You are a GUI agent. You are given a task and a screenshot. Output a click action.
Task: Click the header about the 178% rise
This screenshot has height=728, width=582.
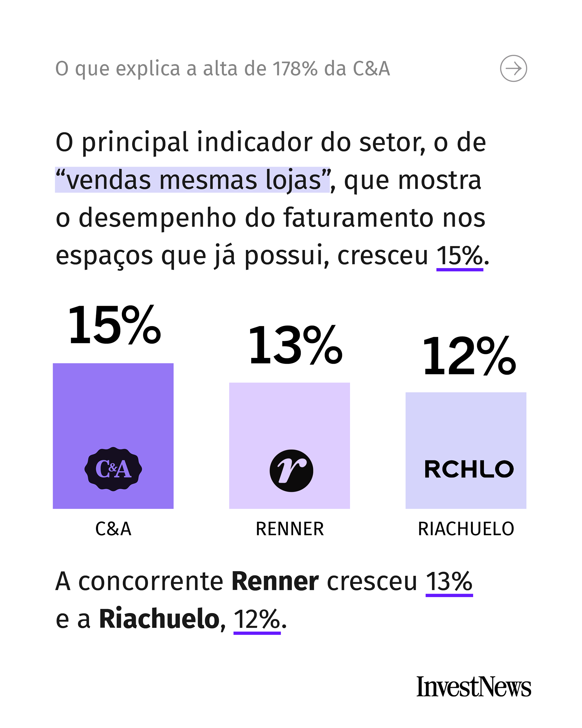(x=222, y=69)
